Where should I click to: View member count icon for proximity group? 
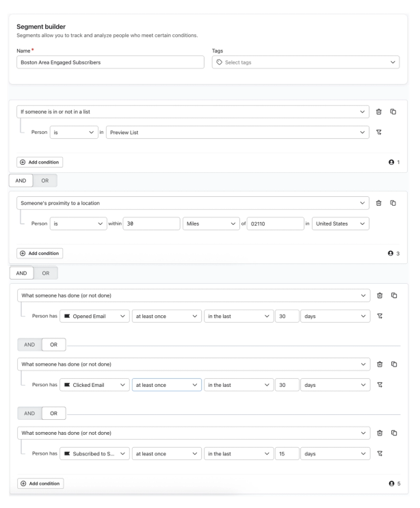pos(391,254)
